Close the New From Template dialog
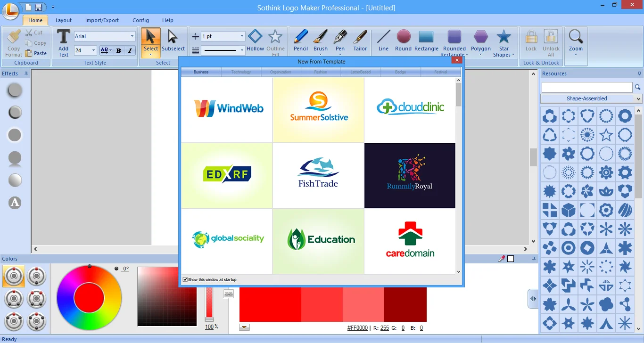Screen dimensions: 644x343 456,61
